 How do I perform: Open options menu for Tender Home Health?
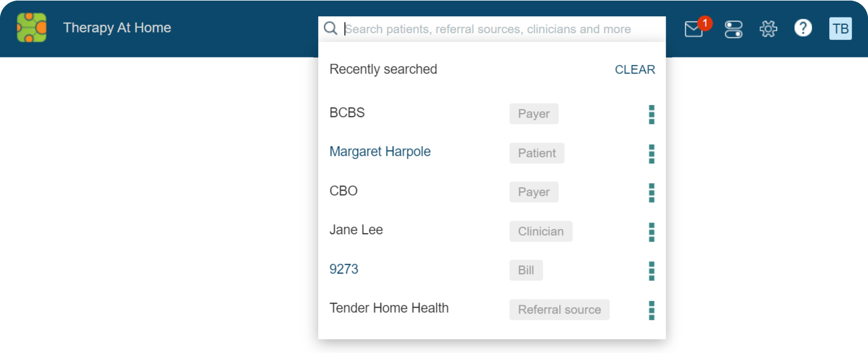pos(651,310)
